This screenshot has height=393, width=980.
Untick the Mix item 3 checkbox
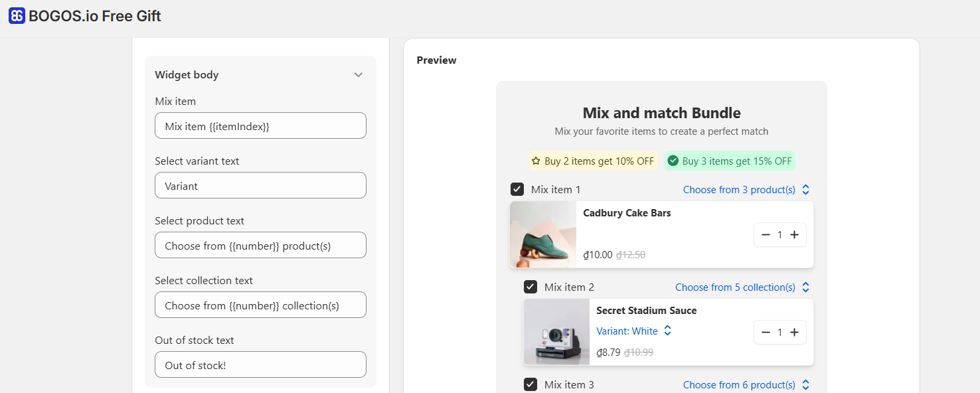tap(531, 384)
